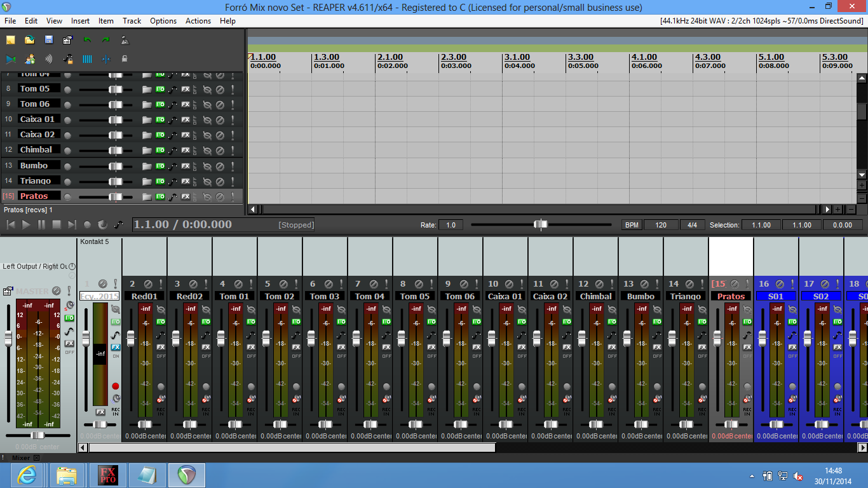Open the File menu
The width and height of the screenshot is (868, 488).
pyautogui.click(x=10, y=21)
